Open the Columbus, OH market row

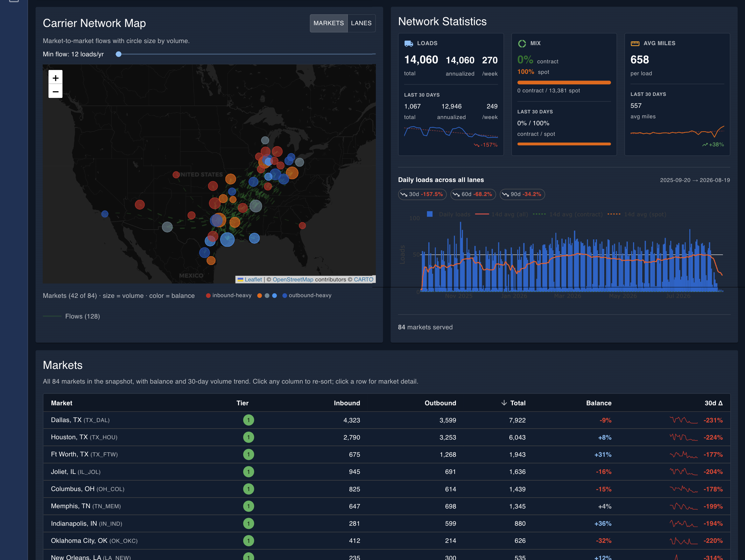[387, 489]
